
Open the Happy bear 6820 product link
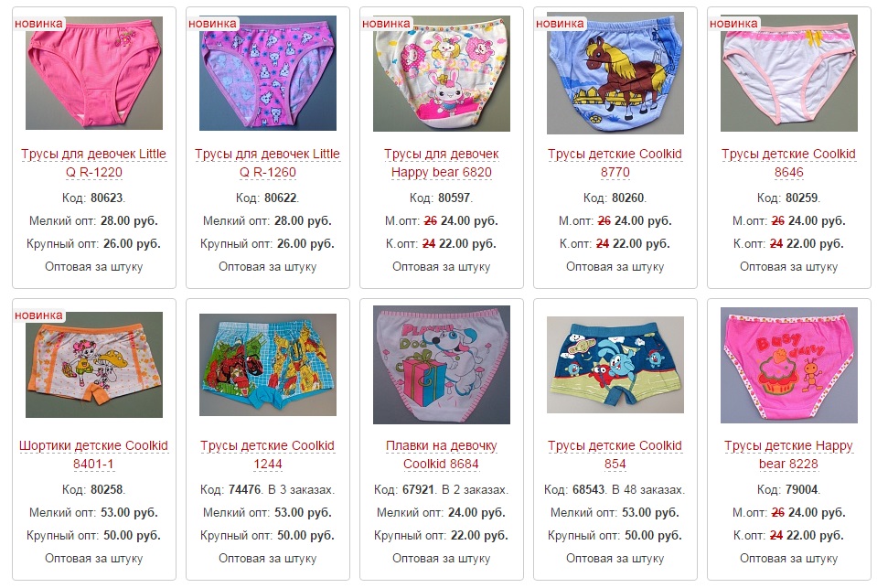pyautogui.click(x=442, y=163)
